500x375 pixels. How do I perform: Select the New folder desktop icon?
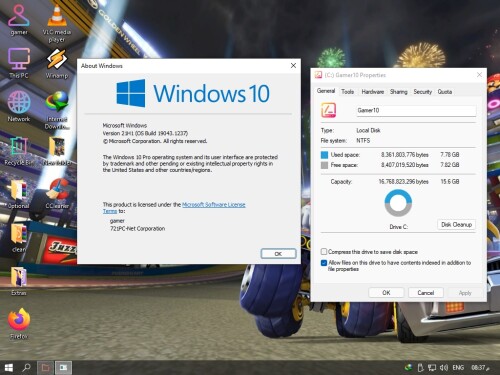click(57, 150)
